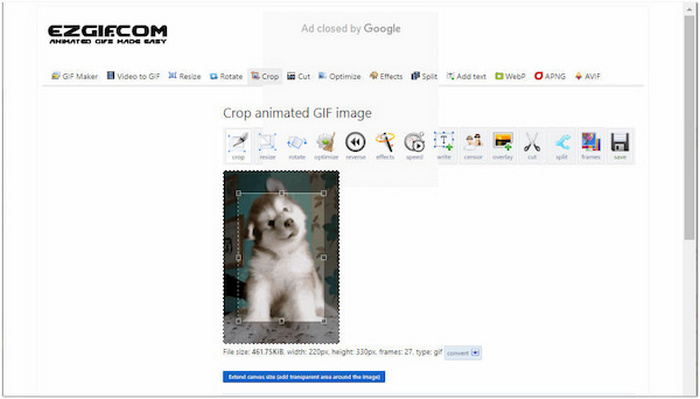Screen dimensions: 700x399
Task: Open the Split navigation item
Action: point(424,76)
